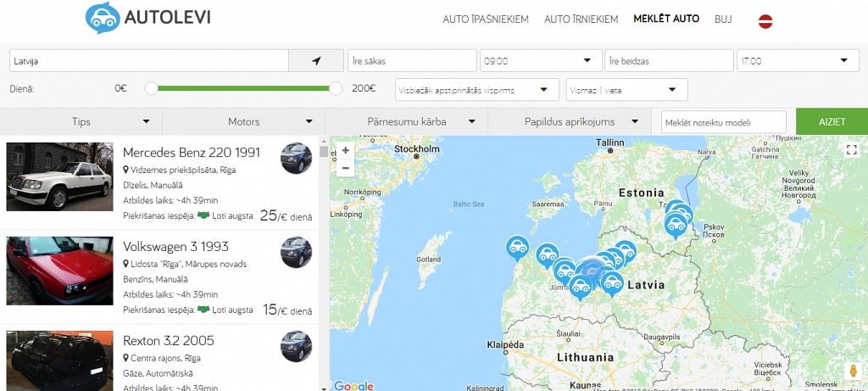The height and width of the screenshot is (391, 868).
Task: Click the minimum price slider handle
Action: pyautogui.click(x=151, y=88)
